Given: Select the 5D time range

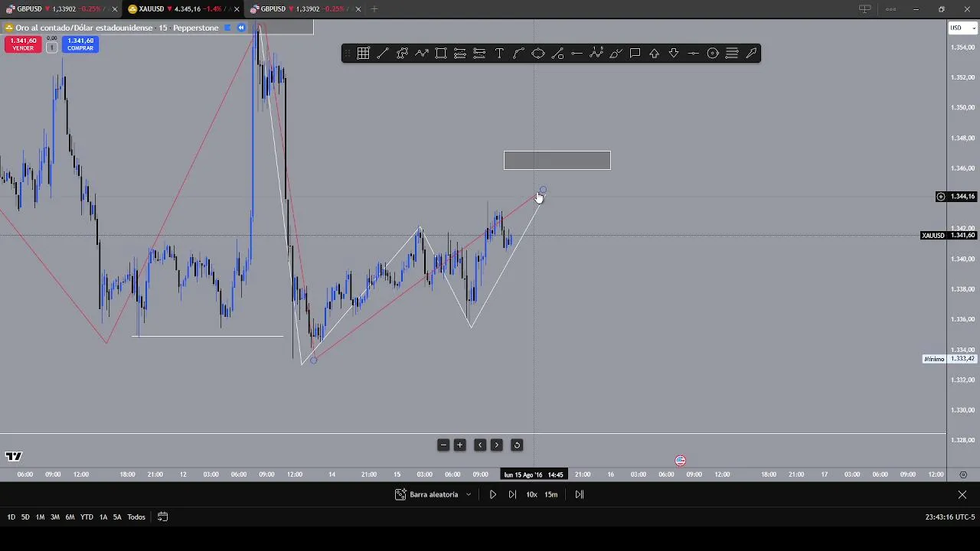Looking at the screenshot, I should pyautogui.click(x=25, y=517).
